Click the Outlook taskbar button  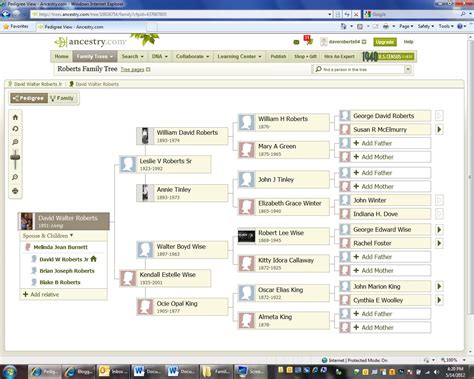coord(113,371)
